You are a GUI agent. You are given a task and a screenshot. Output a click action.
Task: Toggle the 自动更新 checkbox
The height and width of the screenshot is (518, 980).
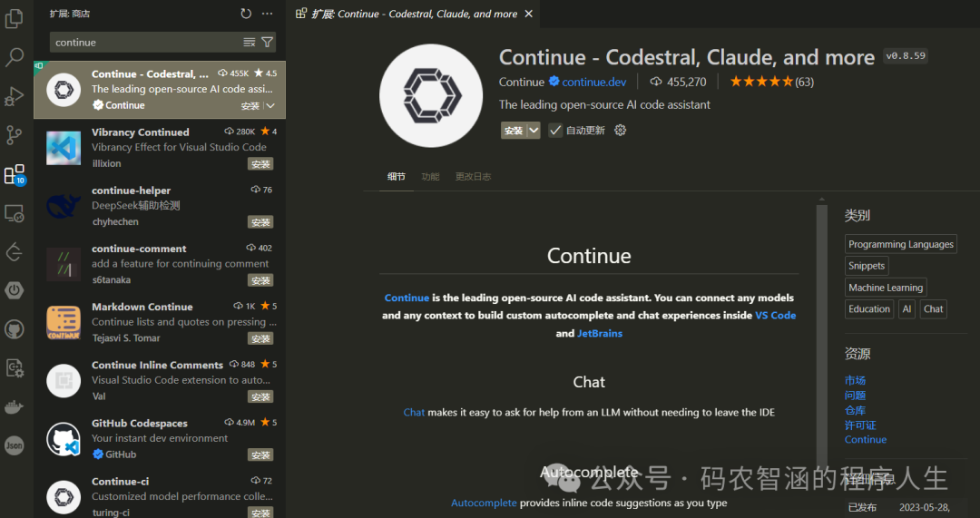(x=555, y=130)
